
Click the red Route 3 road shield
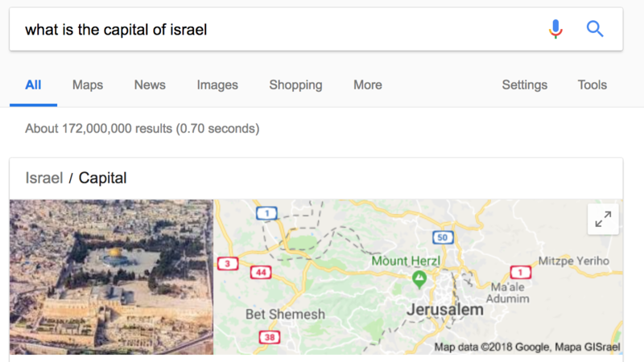tap(228, 263)
